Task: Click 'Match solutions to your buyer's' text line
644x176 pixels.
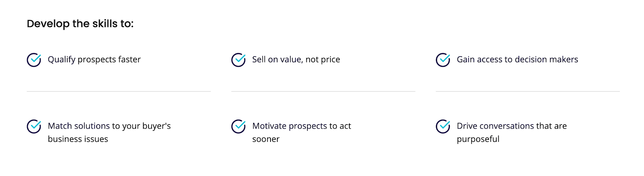Action: click(x=109, y=126)
